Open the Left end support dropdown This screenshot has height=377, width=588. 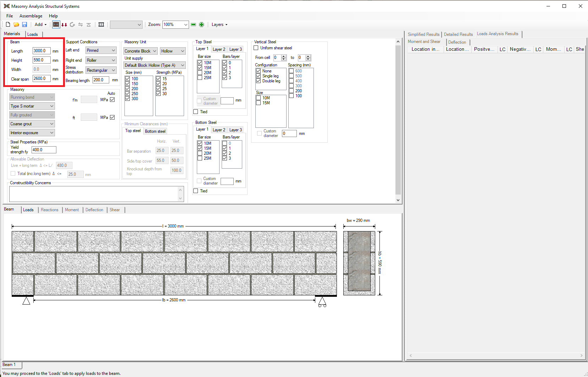[x=101, y=50]
